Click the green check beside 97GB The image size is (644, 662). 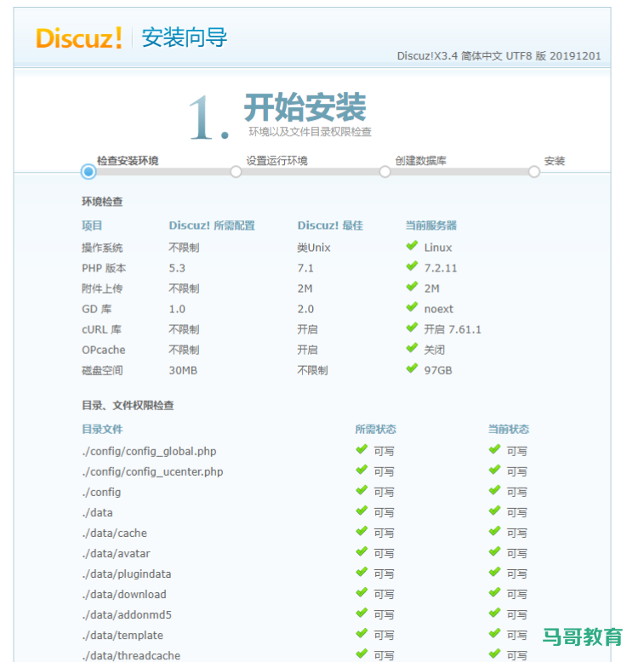(x=412, y=369)
